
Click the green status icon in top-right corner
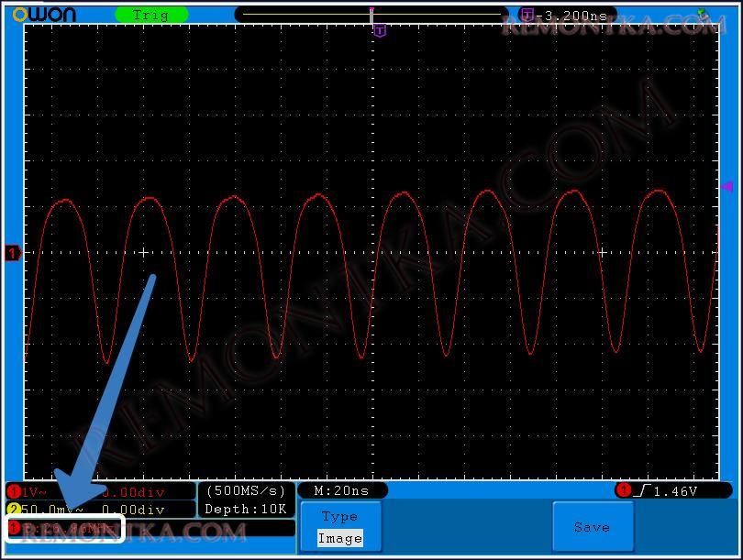(x=704, y=14)
